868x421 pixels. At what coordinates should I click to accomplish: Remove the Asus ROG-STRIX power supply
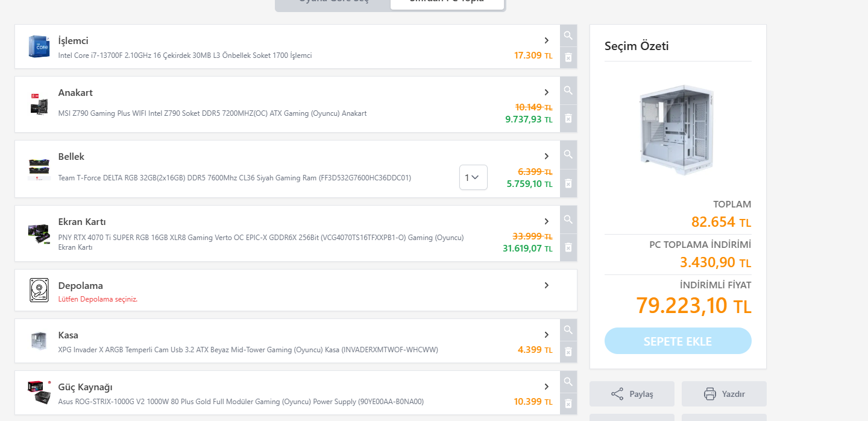tap(568, 403)
